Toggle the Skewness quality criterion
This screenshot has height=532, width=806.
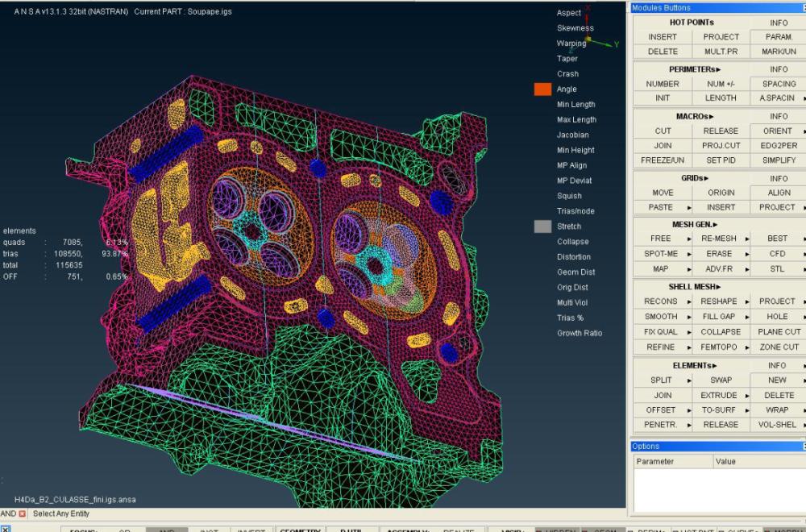(x=575, y=28)
